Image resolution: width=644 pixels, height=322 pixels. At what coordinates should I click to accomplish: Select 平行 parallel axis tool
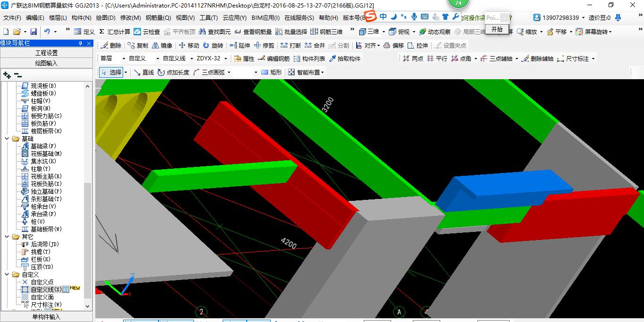tap(437, 58)
